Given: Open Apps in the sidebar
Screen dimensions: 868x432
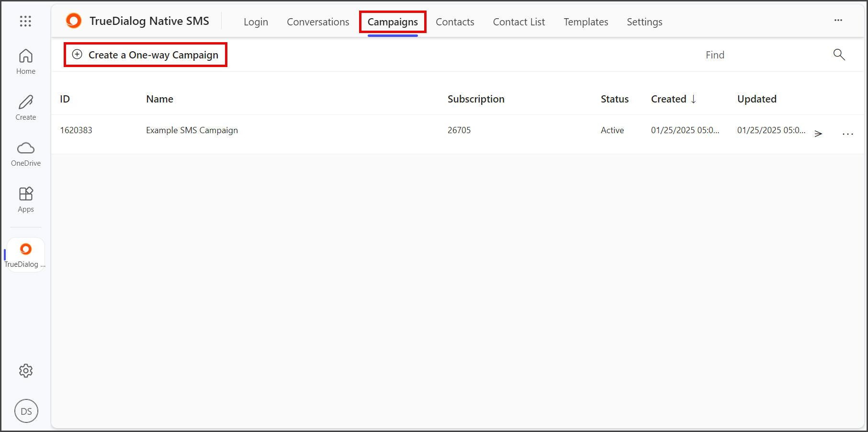Looking at the screenshot, I should pos(26,200).
